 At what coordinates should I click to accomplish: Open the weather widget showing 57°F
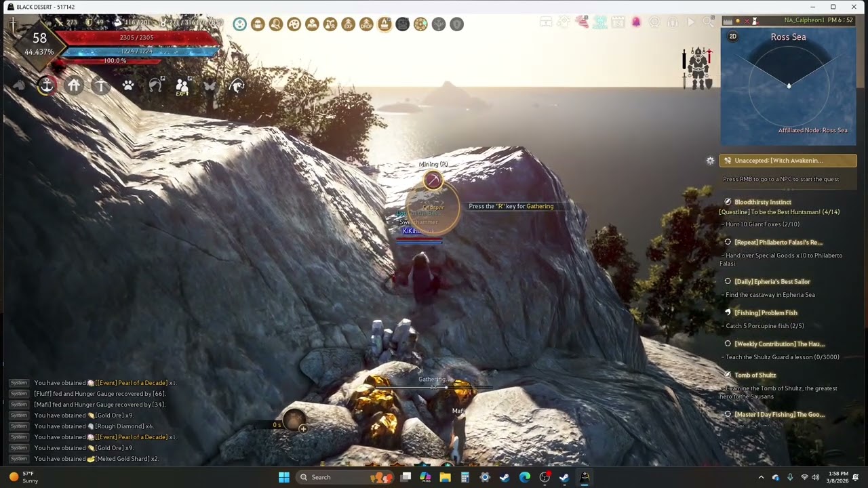24,477
